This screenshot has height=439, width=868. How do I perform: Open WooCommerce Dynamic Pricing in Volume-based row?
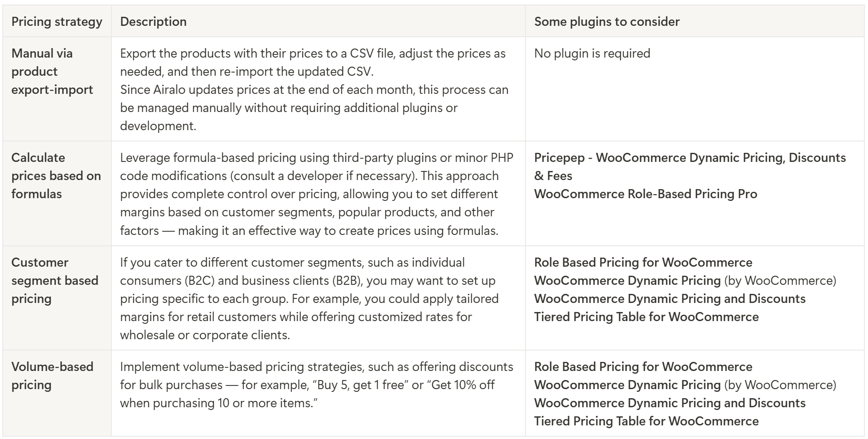[627, 385]
